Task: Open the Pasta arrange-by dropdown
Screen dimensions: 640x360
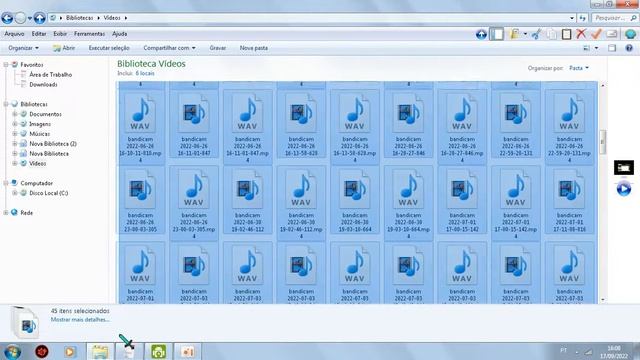Action: pyautogui.click(x=579, y=68)
